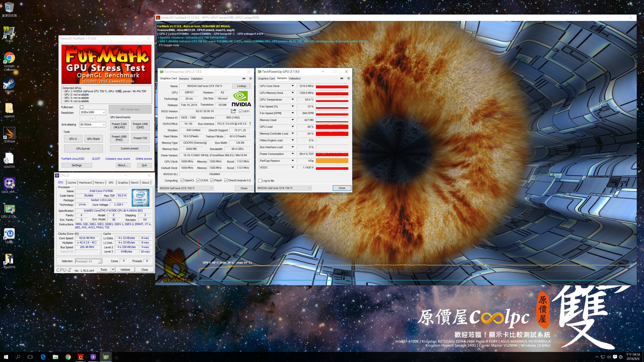The height and width of the screenshot is (362, 644).
Task: Open the GPU-Z 1.9 desktop icon
Action: (9, 211)
